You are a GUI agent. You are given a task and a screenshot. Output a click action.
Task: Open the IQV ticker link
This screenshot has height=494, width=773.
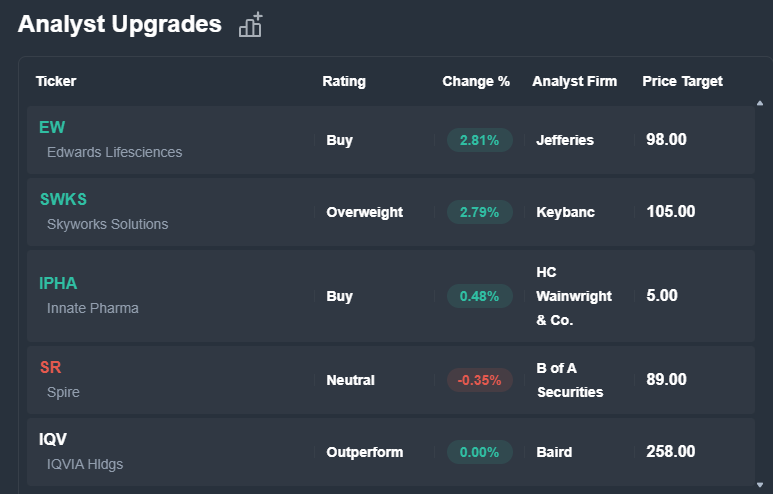pos(54,439)
